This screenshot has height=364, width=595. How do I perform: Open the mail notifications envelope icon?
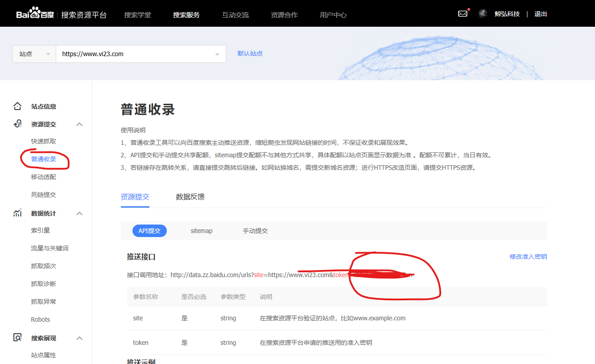click(463, 14)
